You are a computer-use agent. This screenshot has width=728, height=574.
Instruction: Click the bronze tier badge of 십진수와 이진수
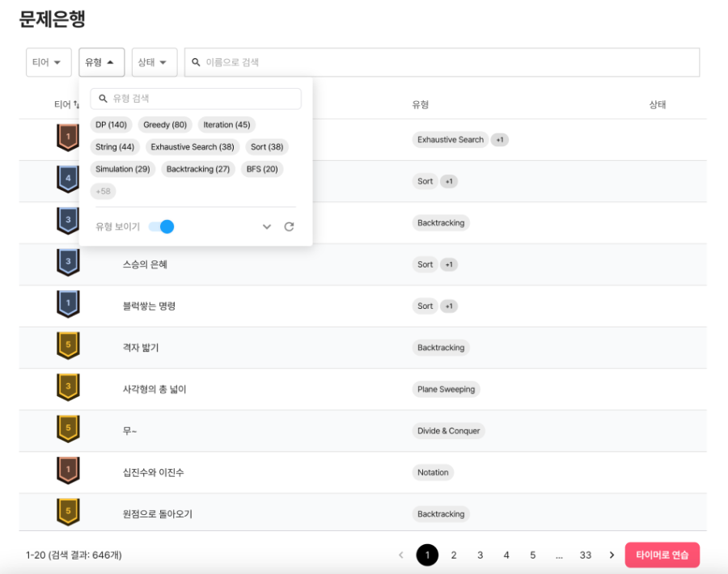click(x=68, y=470)
